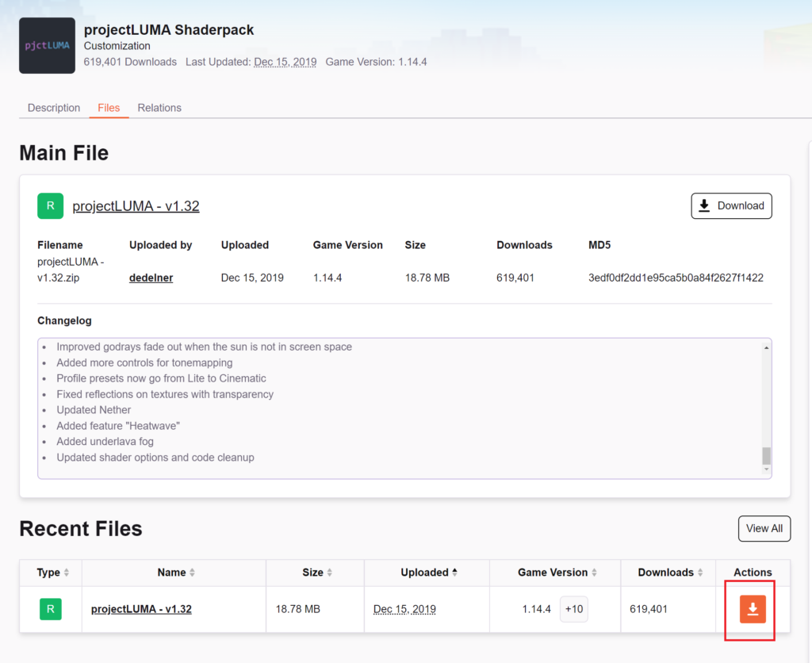Click the View All button
This screenshot has width=812, height=663.
click(764, 528)
